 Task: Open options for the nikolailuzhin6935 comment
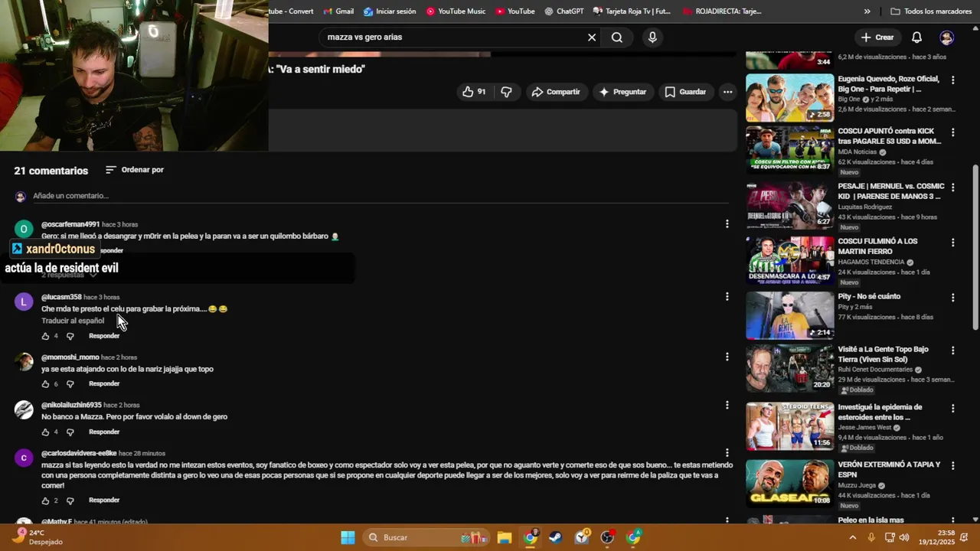click(x=727, y=405)
